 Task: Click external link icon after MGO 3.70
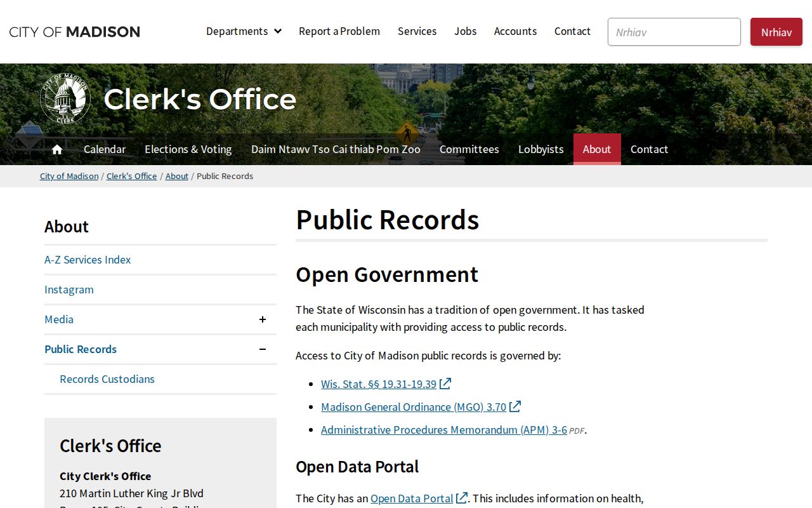pos(515,406)
